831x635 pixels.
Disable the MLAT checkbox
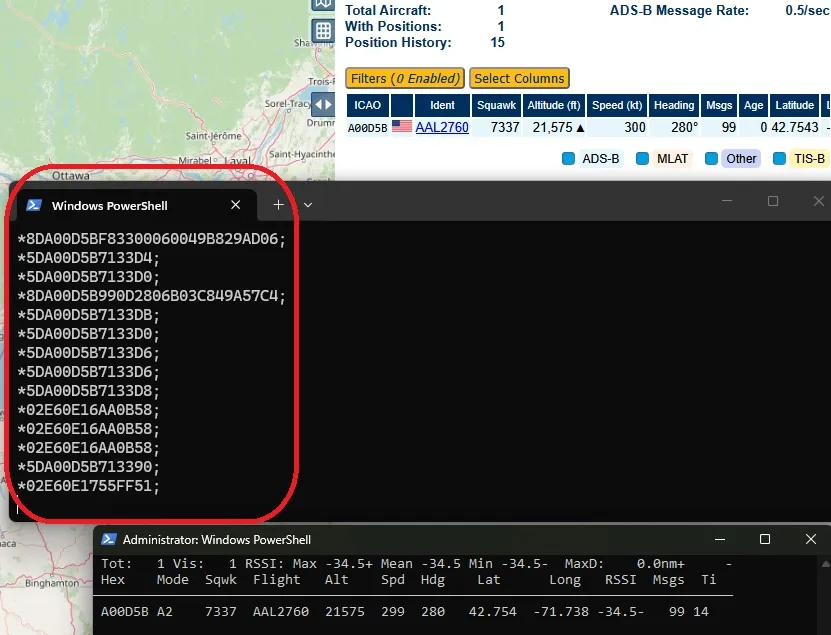click(641, 158)
